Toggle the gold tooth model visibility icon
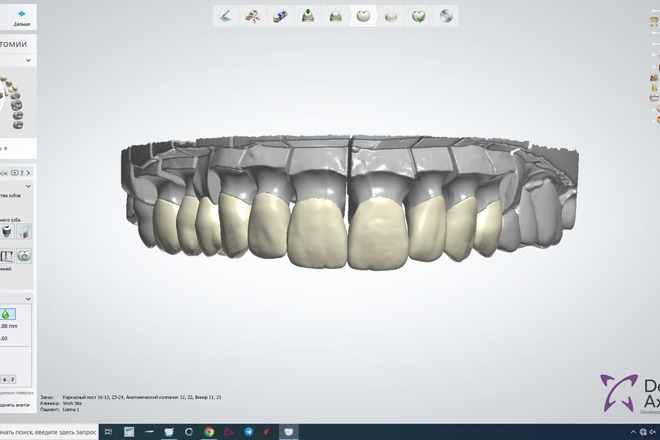This screenshot has height=440, width=660. click(654, 22)
